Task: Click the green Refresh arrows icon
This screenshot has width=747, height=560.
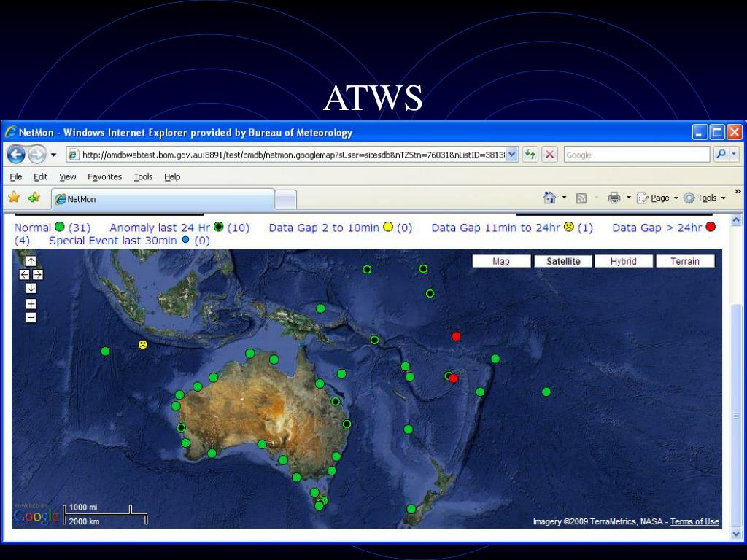Action: coord(530,155)
